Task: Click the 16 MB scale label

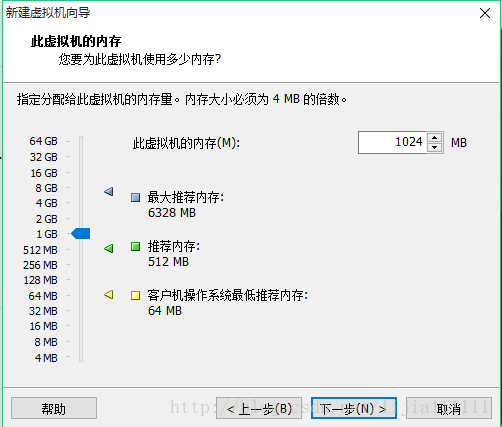Action: click(x=43, y=326)
